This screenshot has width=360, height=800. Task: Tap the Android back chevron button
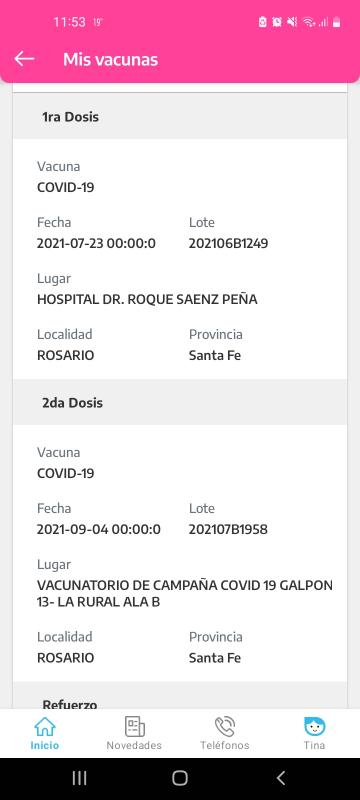(x=280, y=778)
